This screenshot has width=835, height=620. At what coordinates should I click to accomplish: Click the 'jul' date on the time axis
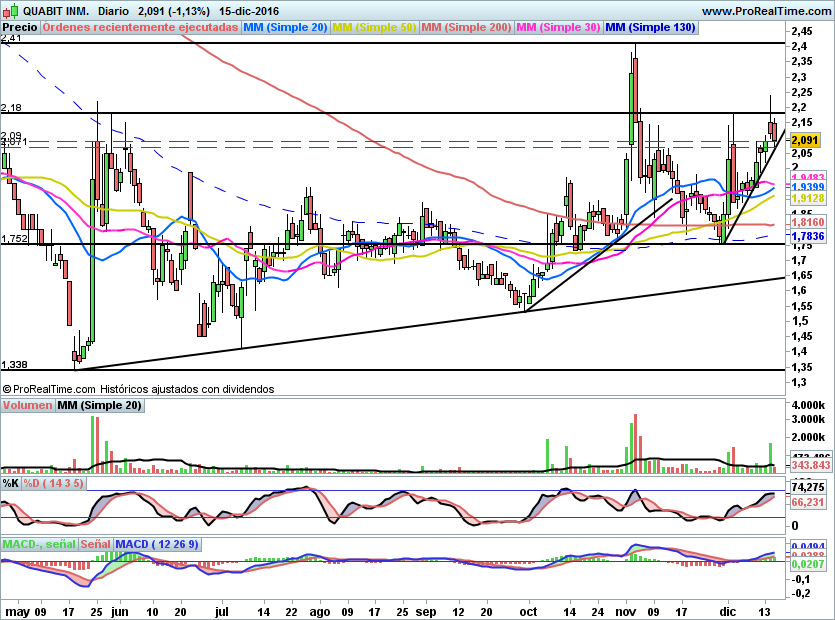222,611
